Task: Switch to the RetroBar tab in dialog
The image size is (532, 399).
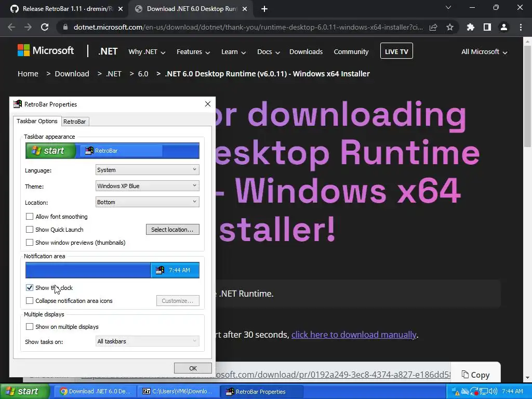Action: tap(75, 122)
